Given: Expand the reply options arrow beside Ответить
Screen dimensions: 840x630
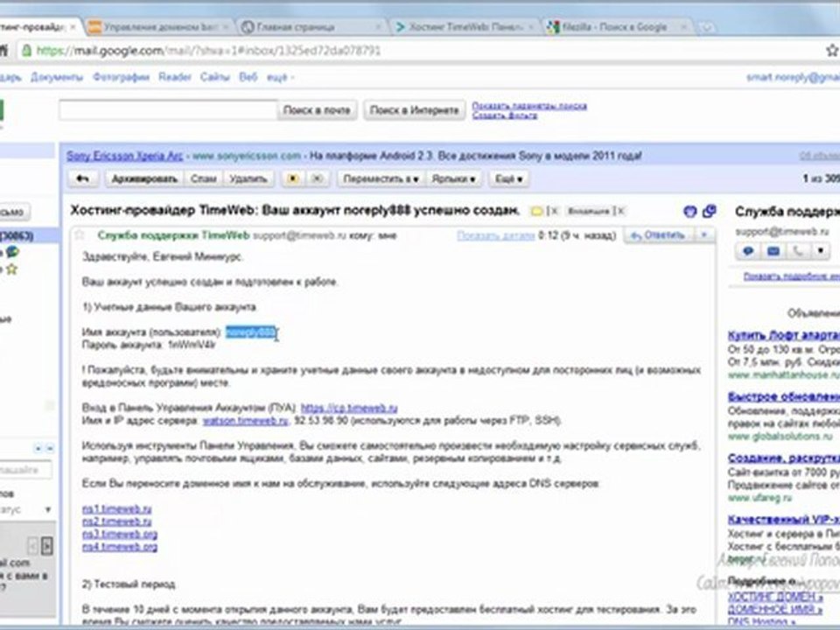Looking at the screenshot, I should (703, 235).
